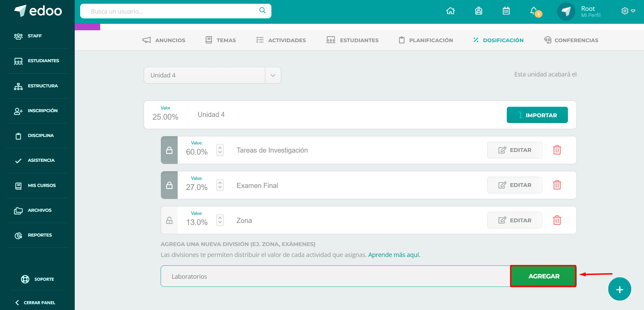Viewport: 644px width, 310px height.
Task: Toggle lock on Tareas de Investigación
Action: 169,150
